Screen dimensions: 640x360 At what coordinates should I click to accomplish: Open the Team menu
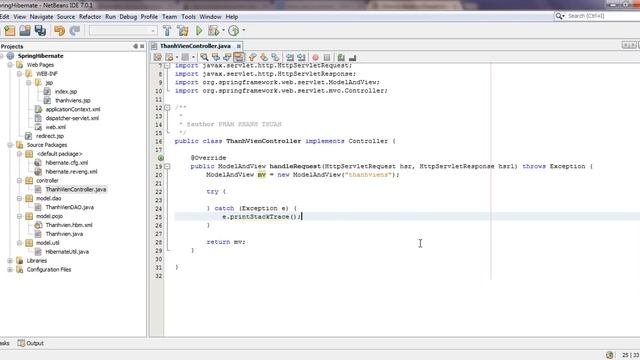point(169,17)
